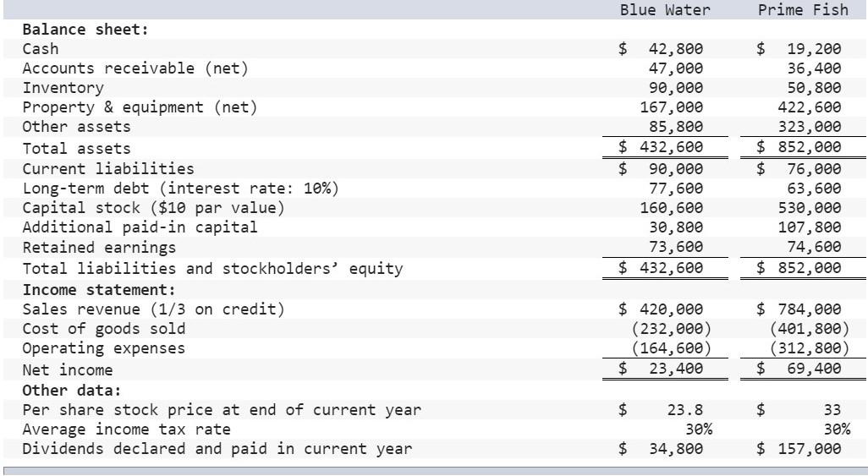
Task: Select Prime Fish capital stock 530,000
Action: [x=810, y=207]
